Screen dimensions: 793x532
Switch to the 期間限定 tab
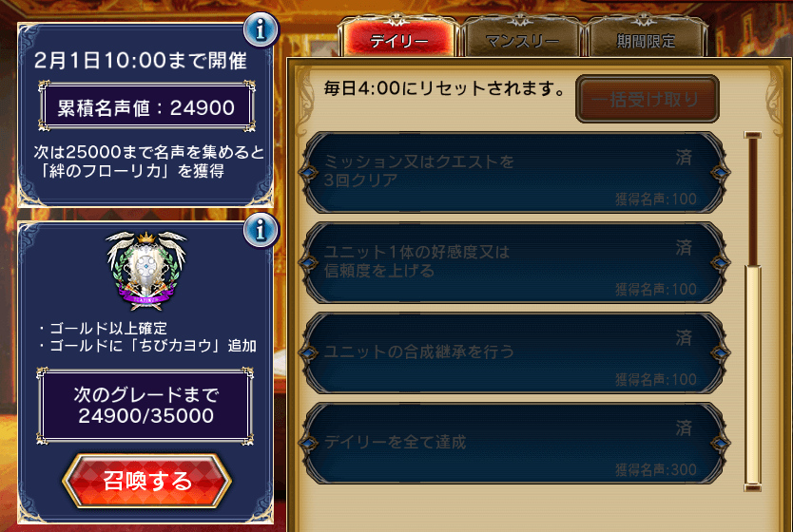pyautogui.click(x=646, y=38)
